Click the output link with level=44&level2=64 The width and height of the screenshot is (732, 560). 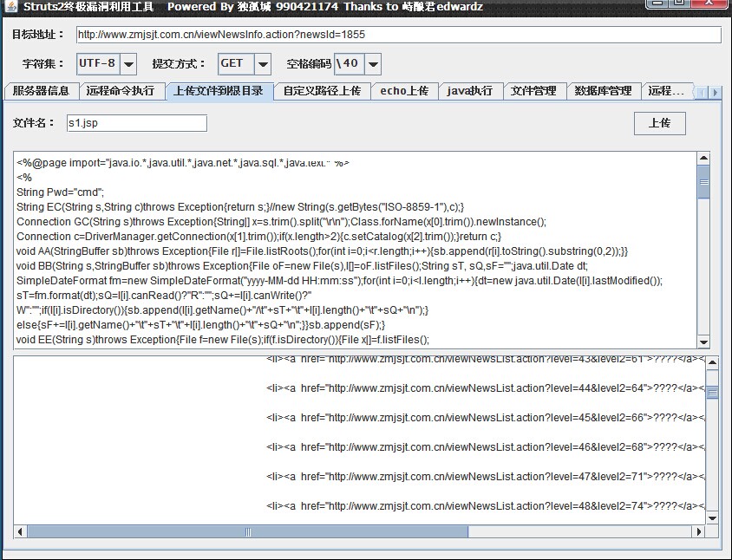click(x=486, y=388)
